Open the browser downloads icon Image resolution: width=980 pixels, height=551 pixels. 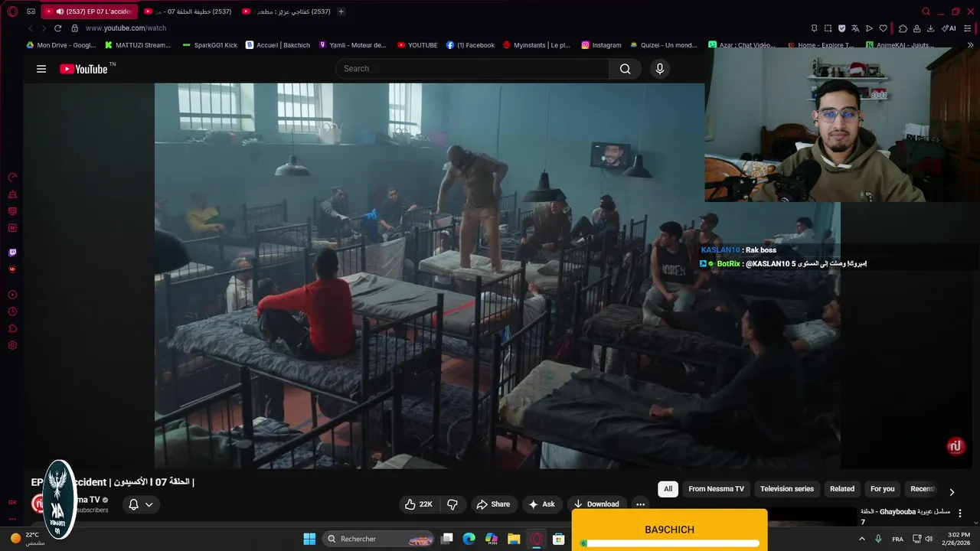click(x=930, y=28)
